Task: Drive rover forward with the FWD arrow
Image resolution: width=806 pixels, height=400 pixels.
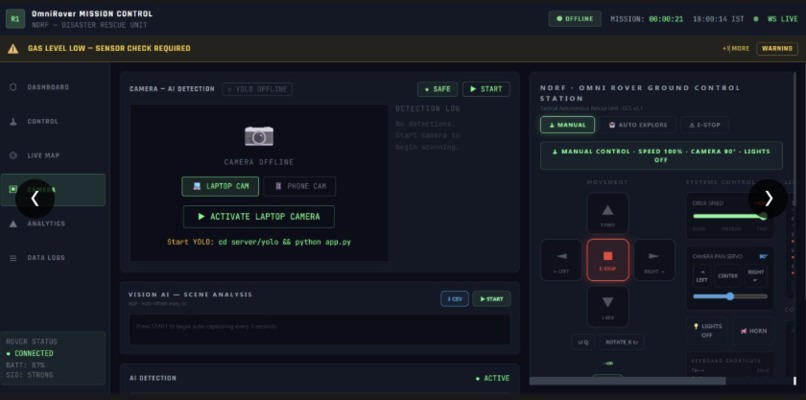Action: pyautogui.click(x=608, y=213)
